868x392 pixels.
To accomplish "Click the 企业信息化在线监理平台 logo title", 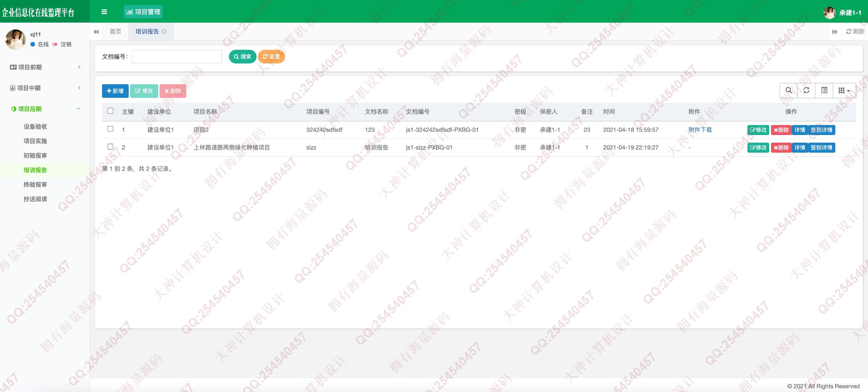I will coord(38,12).
